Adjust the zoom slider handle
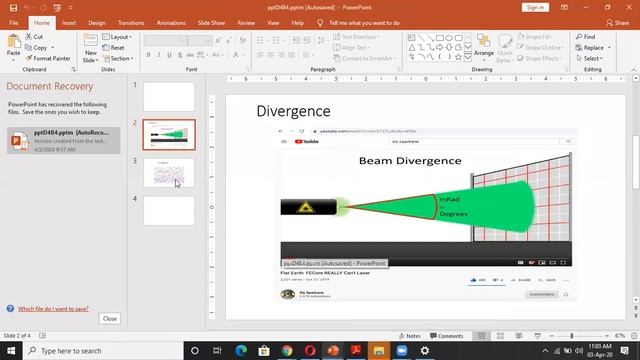 571,336
